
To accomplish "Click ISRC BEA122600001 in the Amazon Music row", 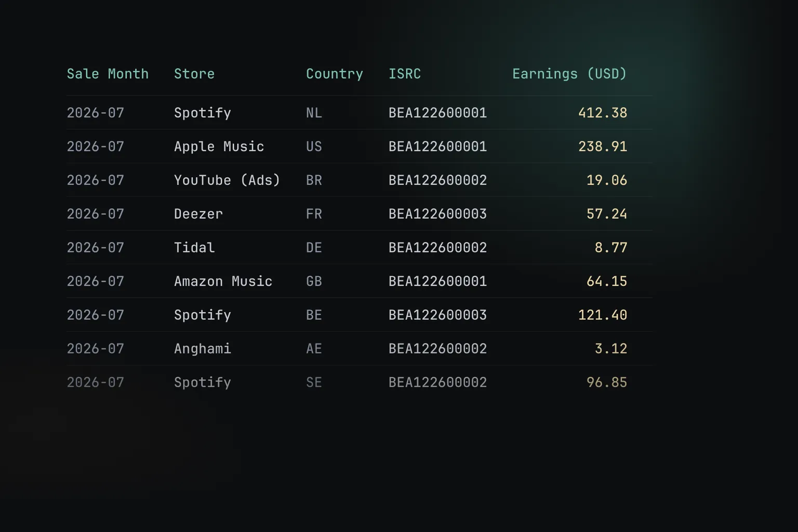I will [x=437, y=282].
